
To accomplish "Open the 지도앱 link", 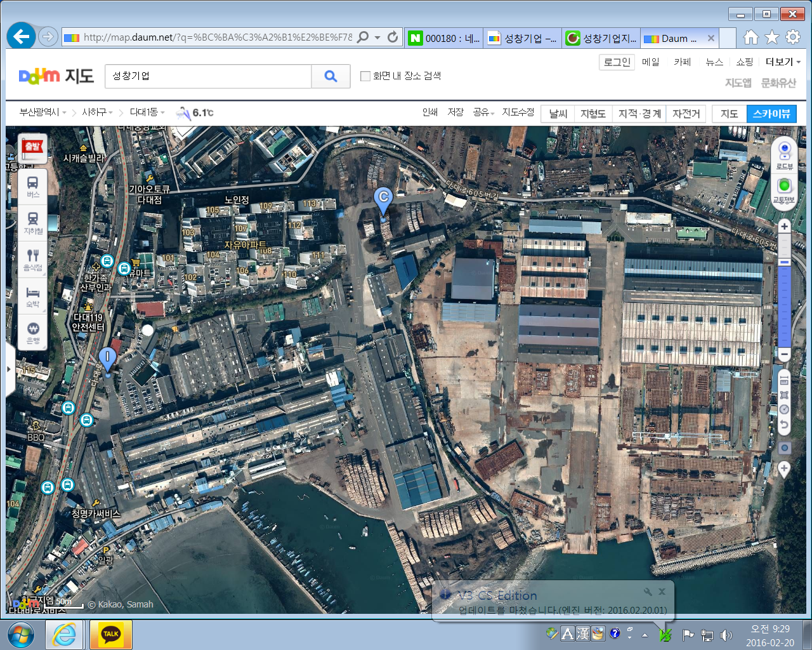I will tap(738, 83).
